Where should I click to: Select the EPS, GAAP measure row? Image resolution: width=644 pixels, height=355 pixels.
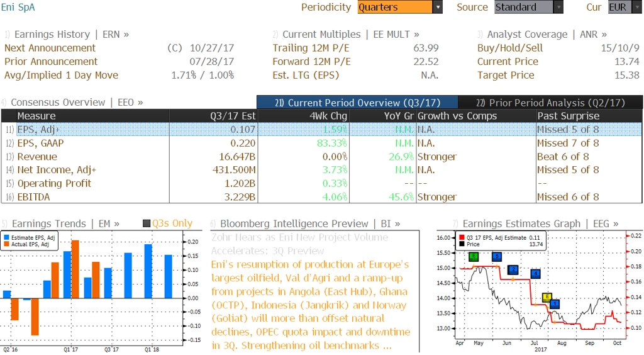point(321,143)
